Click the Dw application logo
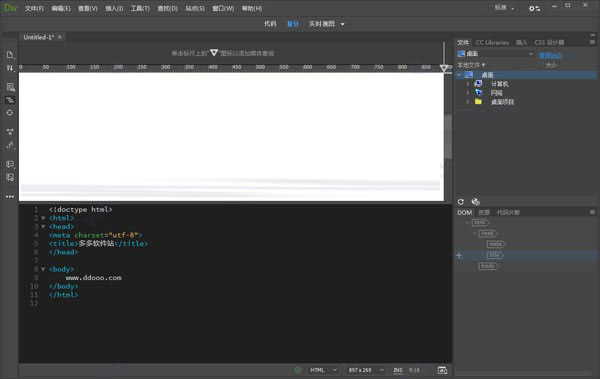This screenshot has height=379, width=600. coord(10,8)
